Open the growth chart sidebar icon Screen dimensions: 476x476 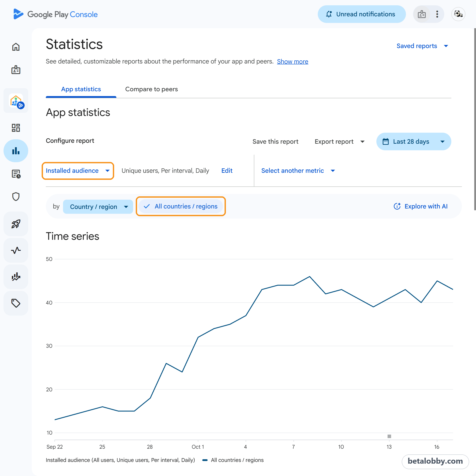(x=16, y=277)
